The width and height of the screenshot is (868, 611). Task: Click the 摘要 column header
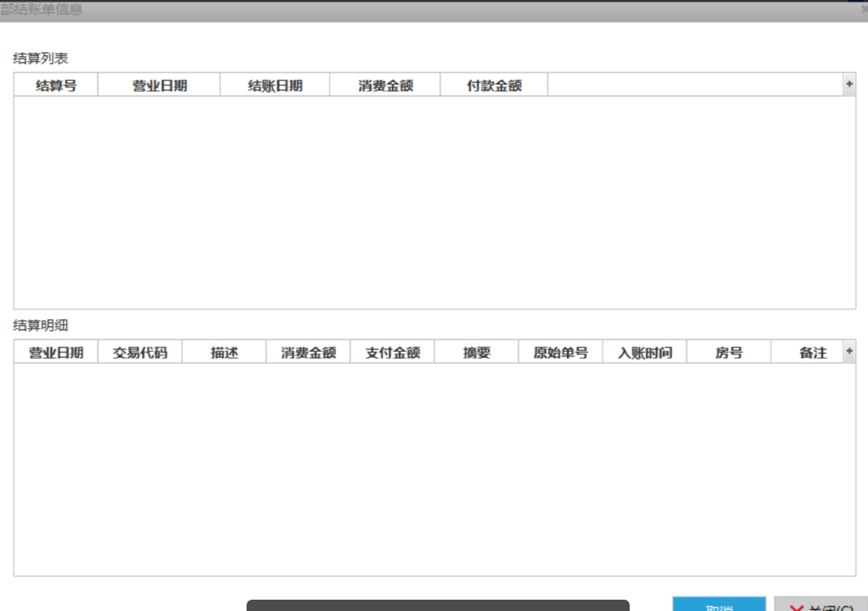click(477, 352)
